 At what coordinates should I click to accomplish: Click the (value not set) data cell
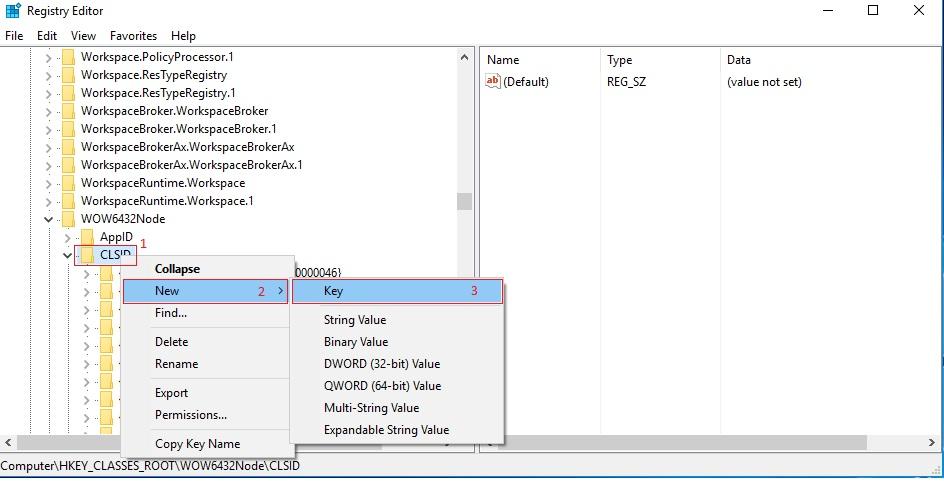(765, 82)
